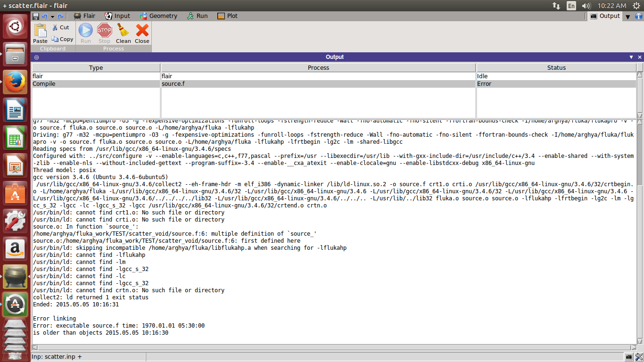Open the Input tab
Viewport: 644px width, 362px height.
click(117, 16)
